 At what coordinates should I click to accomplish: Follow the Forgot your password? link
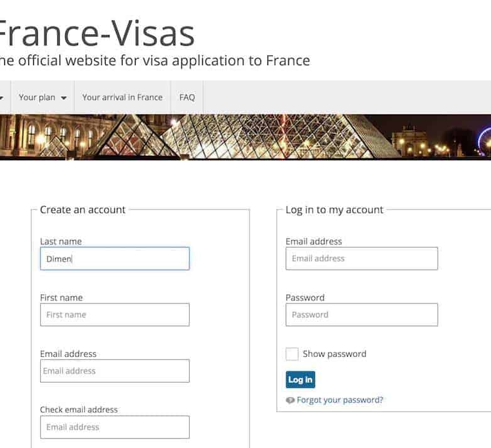click(x=340, y=400)
